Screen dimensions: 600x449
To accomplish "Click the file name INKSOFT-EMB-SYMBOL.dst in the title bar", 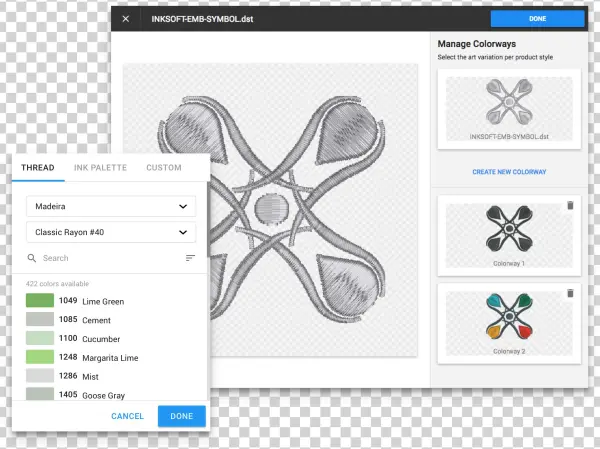I will (202, 19).
